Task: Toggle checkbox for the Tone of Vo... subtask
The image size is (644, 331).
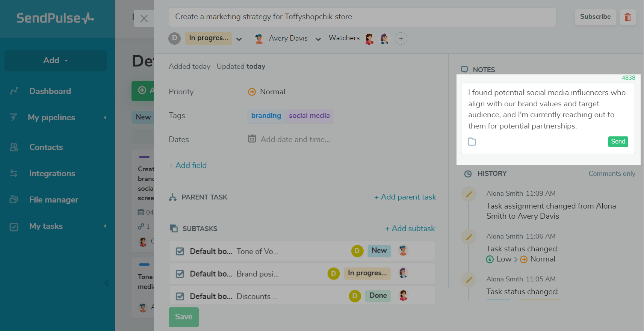Action: click(180, 251)
